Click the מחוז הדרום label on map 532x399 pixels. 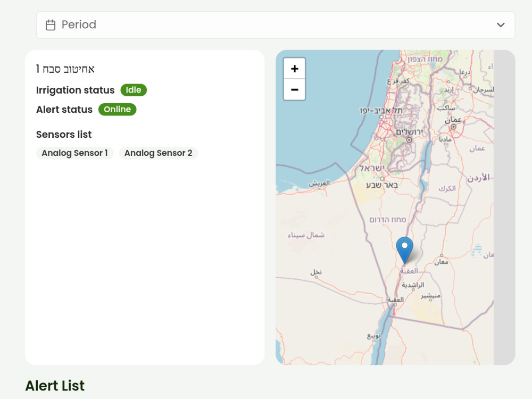click(x=387, y=220)
